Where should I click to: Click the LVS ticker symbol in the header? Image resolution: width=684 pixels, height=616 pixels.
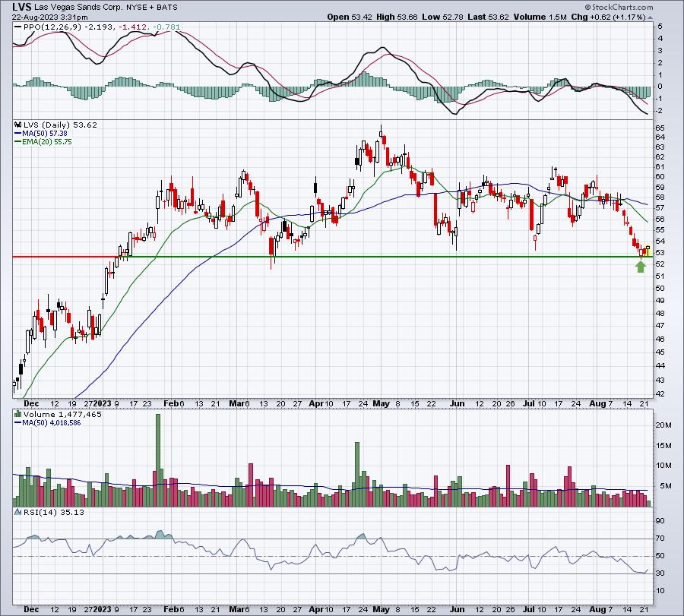[x=21, y=7]
